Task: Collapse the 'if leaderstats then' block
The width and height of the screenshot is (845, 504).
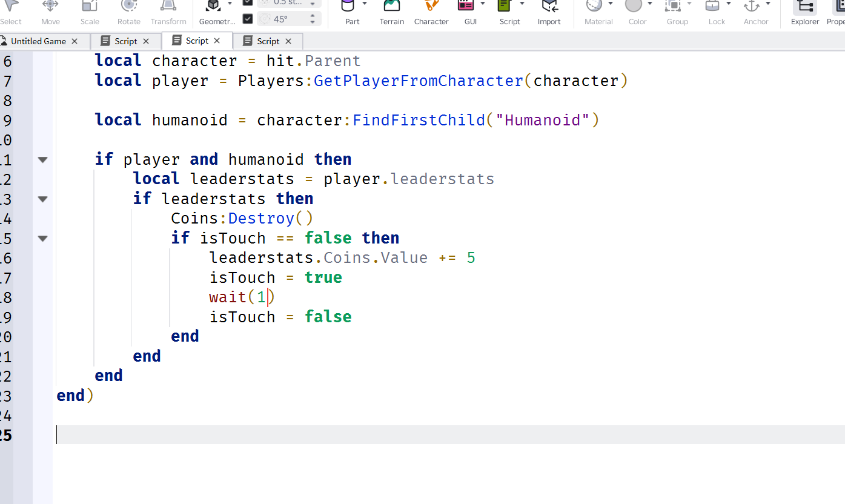Action: [42, 199]
